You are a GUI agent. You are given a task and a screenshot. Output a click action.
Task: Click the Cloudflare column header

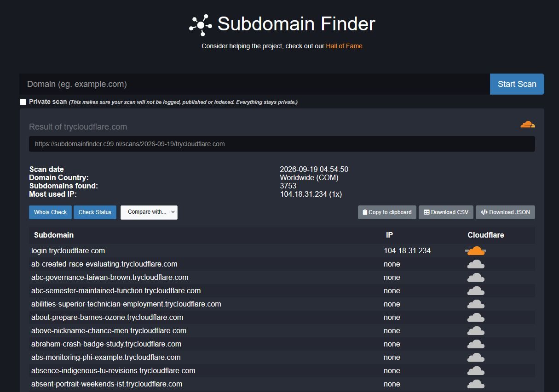coord(486,235)
